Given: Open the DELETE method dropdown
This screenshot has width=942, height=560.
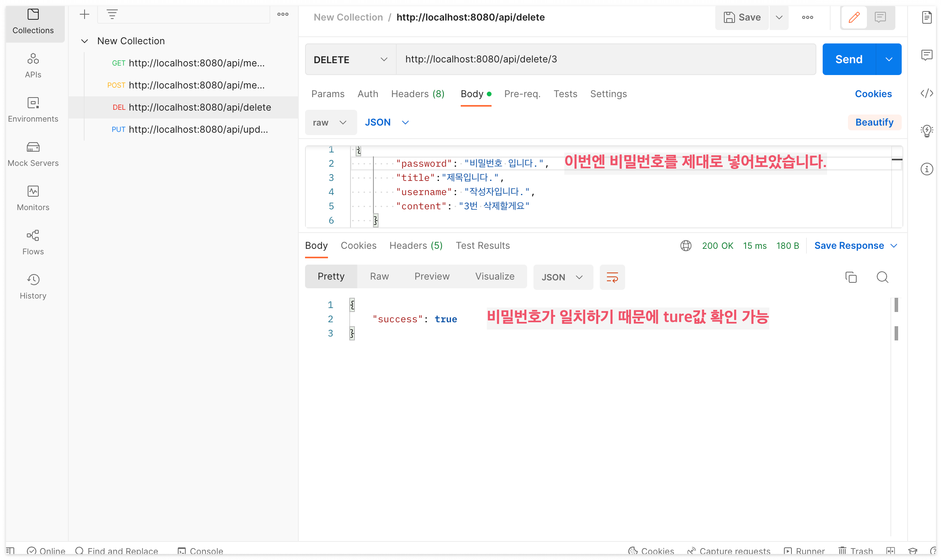Looking at the screenshot, I should (350, 60).
